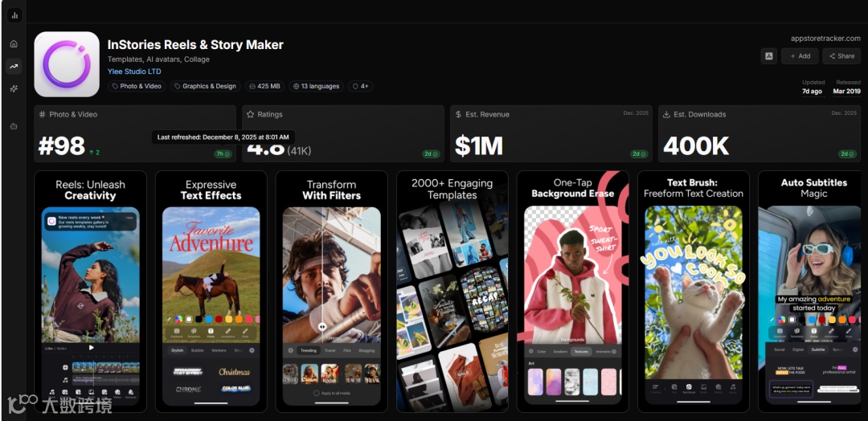Click the InStories app icon
This screenshot has height=421, width=868.
click(x=67, y=64)
